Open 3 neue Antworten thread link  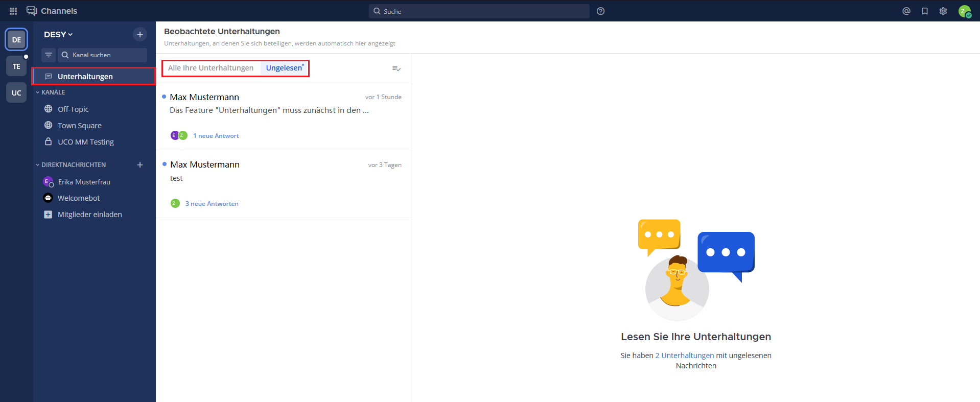[x=212, y=204]
